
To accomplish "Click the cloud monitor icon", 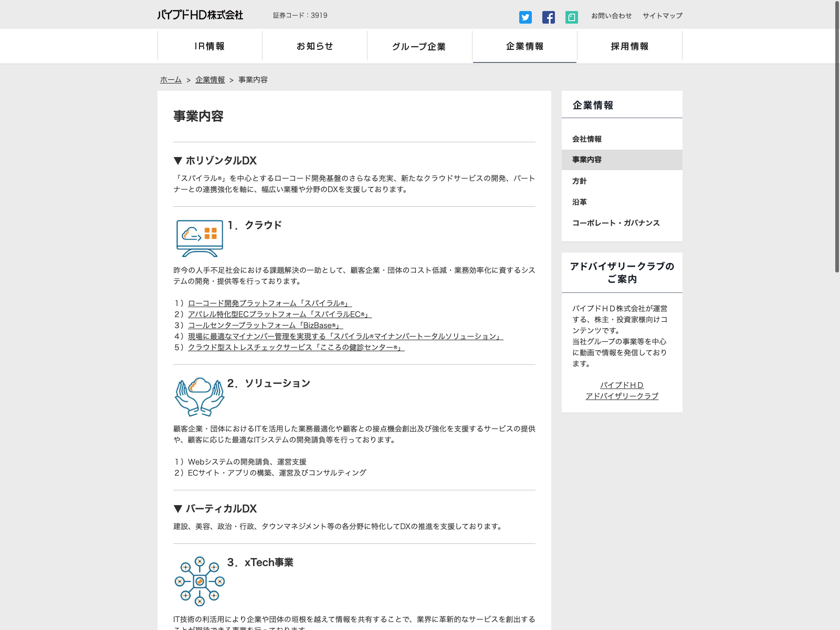I will point(199,238).
